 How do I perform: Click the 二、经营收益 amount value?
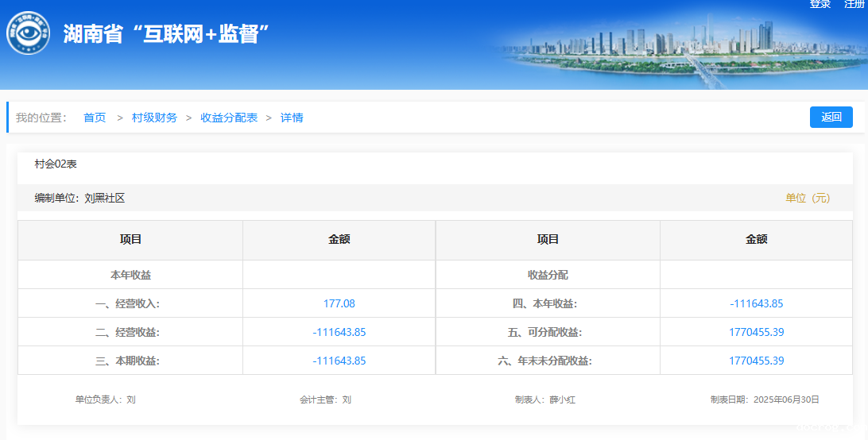coord(339,332)
